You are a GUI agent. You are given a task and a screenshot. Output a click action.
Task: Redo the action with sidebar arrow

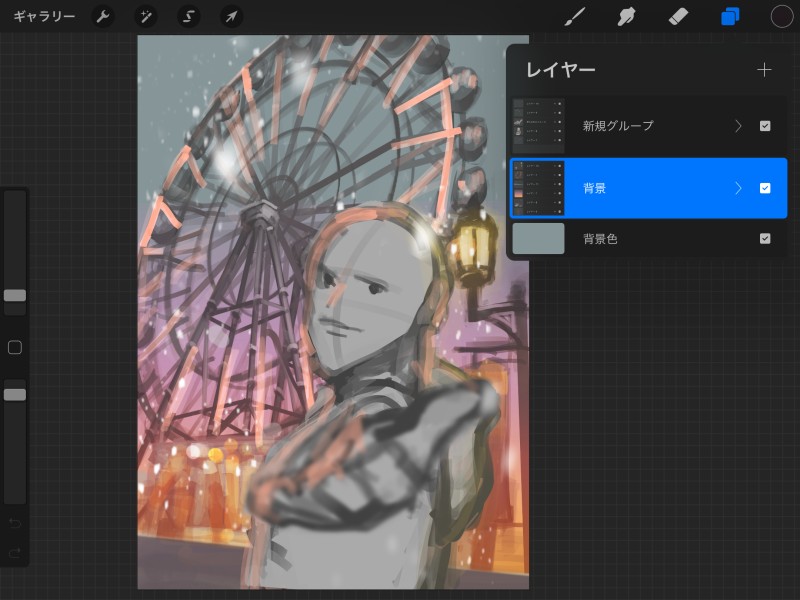pyautogui.click(x=15, y=553)
